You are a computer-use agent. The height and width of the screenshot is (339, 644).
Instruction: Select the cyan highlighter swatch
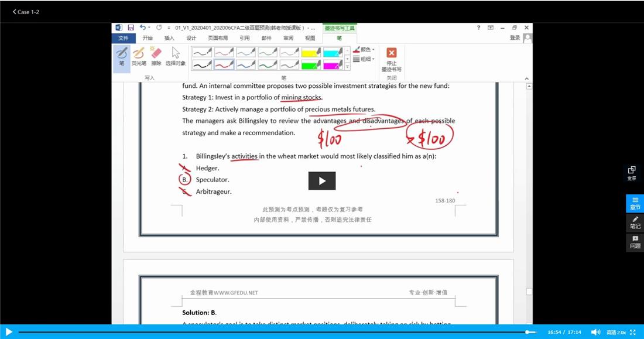tap(333, 53)
